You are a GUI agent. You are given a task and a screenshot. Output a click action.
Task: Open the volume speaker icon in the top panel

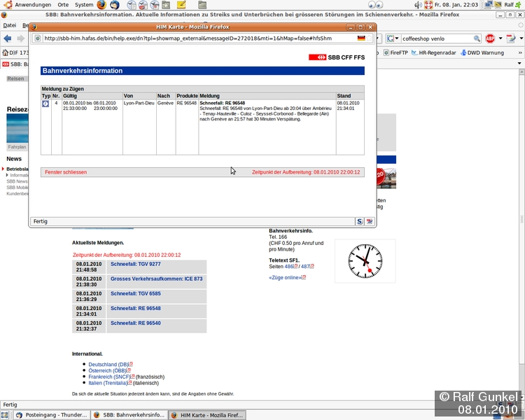[x=418, y=5]
